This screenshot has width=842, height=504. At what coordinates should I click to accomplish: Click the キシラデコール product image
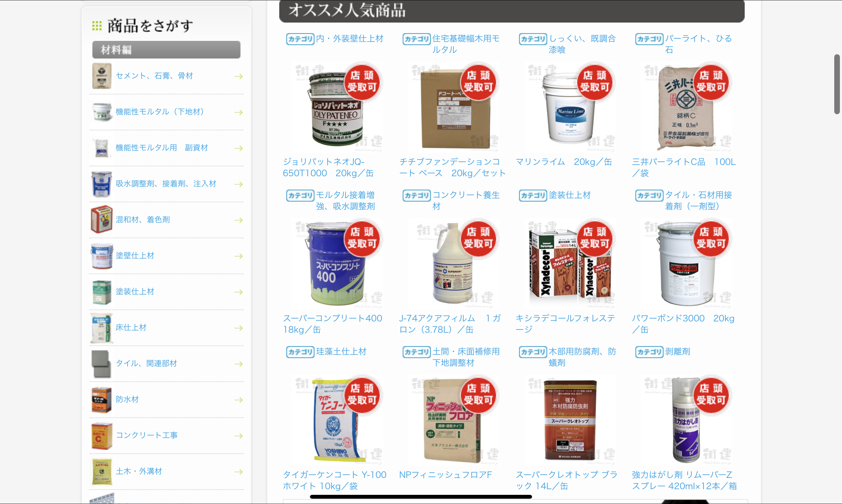570,263
